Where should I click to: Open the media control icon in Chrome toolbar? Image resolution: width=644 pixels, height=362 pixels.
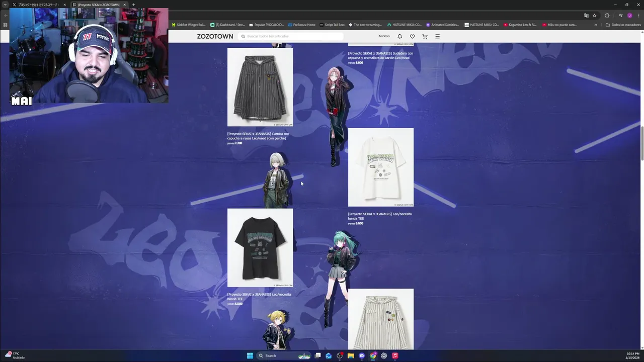tap(620, 16)
